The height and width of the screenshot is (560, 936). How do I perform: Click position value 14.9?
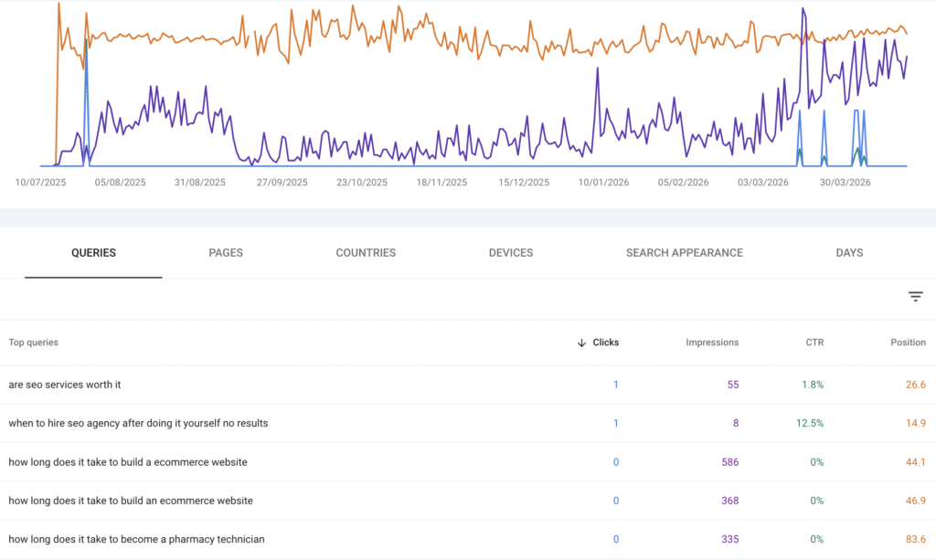(x=916, y=424)
